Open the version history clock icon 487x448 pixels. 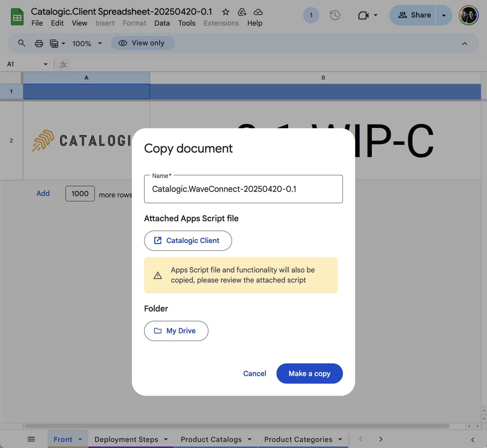coord(335,15)
